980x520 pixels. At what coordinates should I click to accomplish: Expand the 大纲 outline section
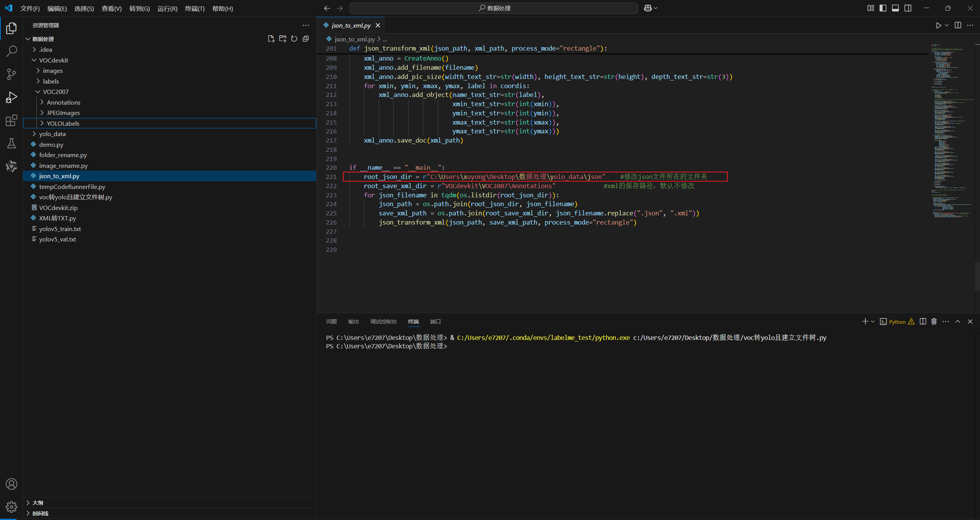pyautogui.click(x=38, y=503)
